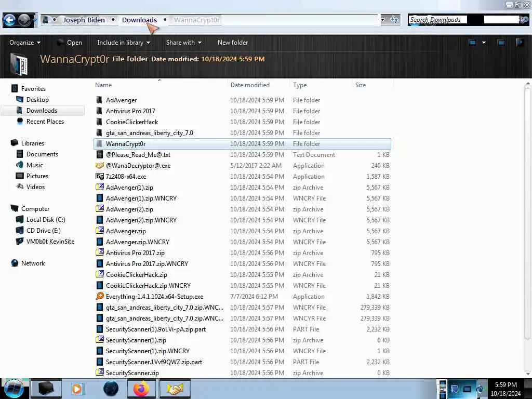The image size is (532, 399).
Task: Open CD Drive (E:) in navigation pane
Action: [44, 230]
